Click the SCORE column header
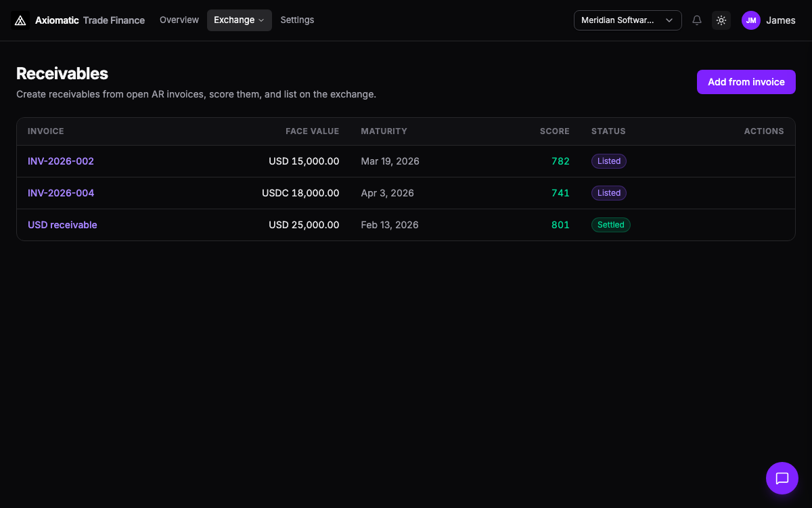This screenshot has height=508, width=812. (555, 131)
